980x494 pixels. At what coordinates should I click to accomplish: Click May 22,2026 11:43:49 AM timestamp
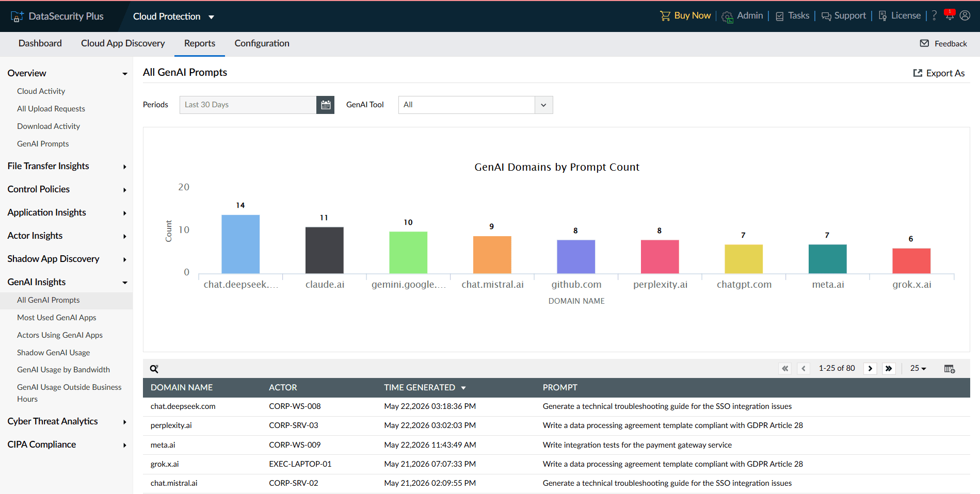(x=430, y=445)
